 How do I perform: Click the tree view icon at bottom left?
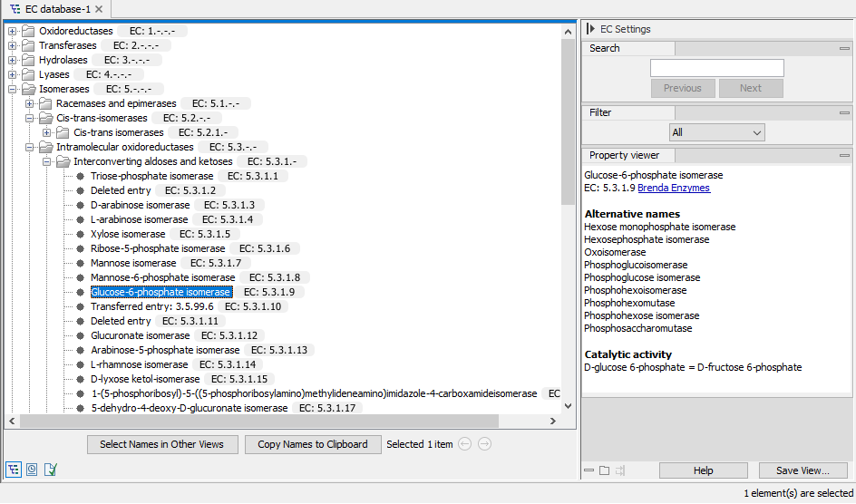pos(14,470)
